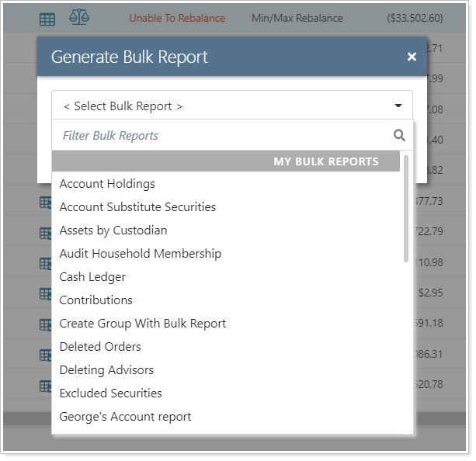Select Assets by Custodian report
Viewport: 476px width, 461px height.
click(113, 230)
